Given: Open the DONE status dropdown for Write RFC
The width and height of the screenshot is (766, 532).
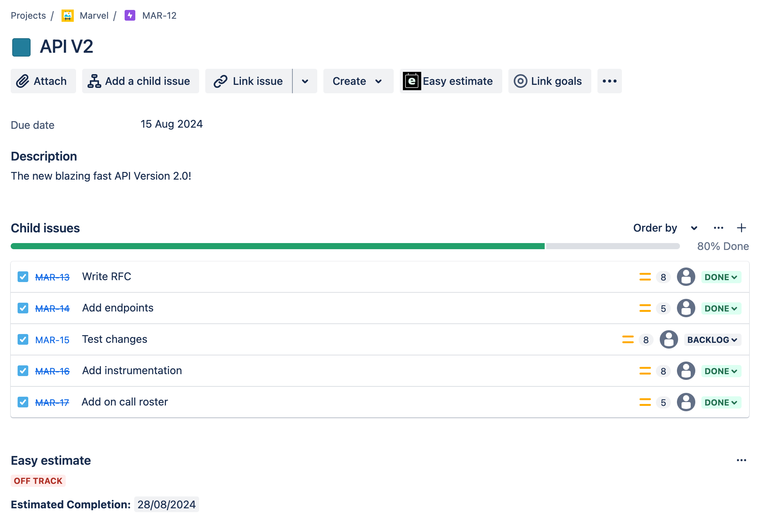Looking at the screenshot, I should 721,277.
